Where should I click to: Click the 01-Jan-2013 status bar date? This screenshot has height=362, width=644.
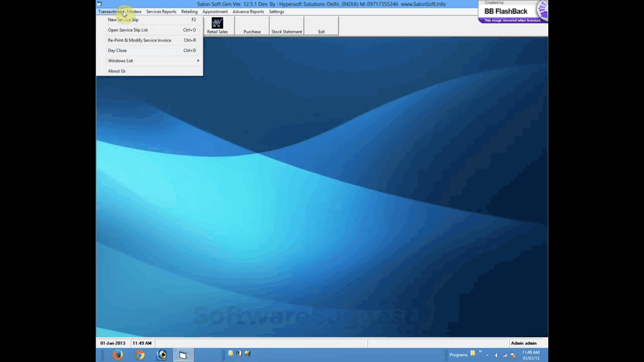coord(113,343)
